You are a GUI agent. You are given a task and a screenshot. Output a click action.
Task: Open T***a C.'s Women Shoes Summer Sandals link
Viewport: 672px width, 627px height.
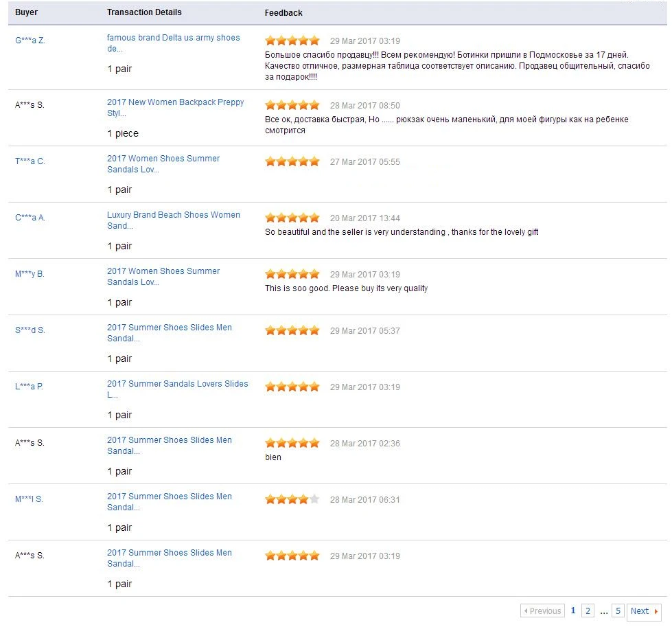[163, 164]
